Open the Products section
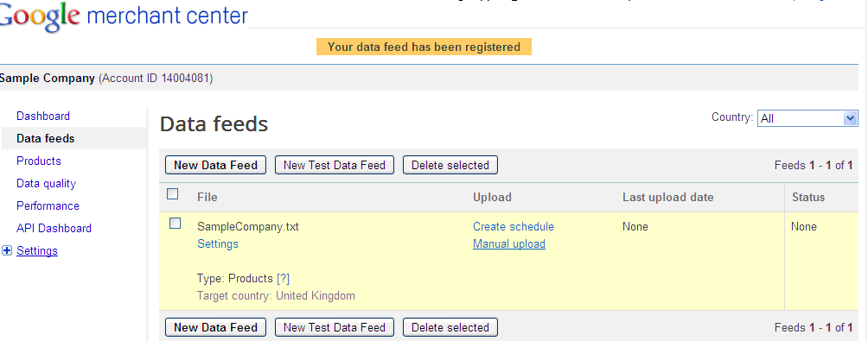868x341 pixels. (39, 161)
